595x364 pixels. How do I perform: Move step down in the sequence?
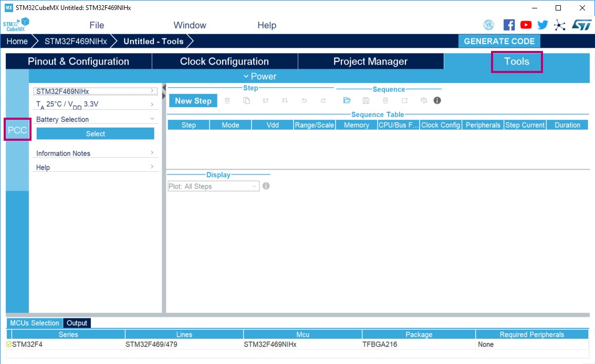[x=285, y=100]
